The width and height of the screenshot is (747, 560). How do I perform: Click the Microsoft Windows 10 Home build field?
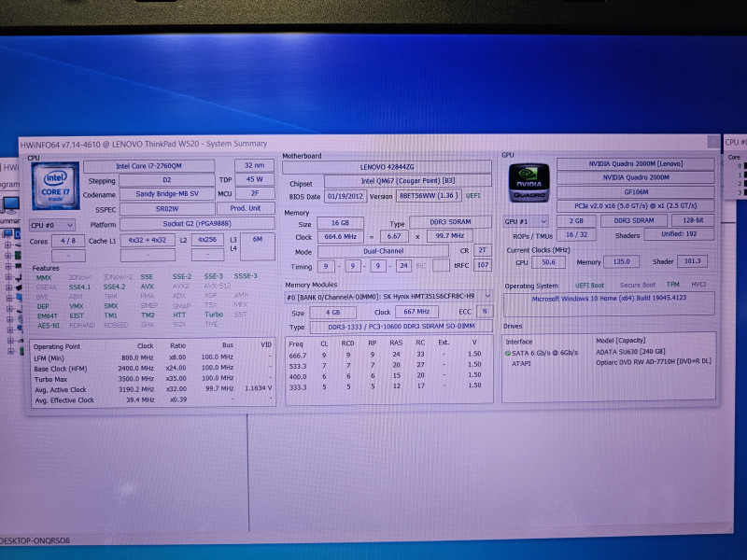609,303
